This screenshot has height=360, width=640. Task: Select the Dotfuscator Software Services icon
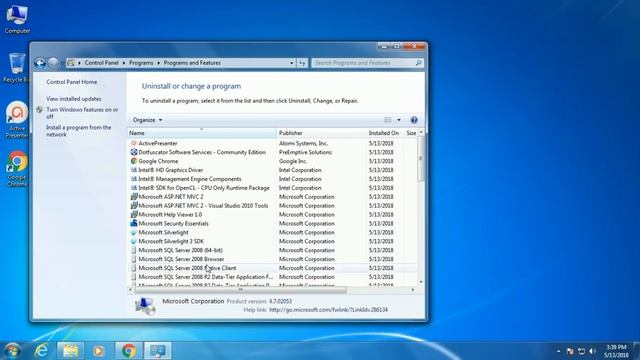133,152
